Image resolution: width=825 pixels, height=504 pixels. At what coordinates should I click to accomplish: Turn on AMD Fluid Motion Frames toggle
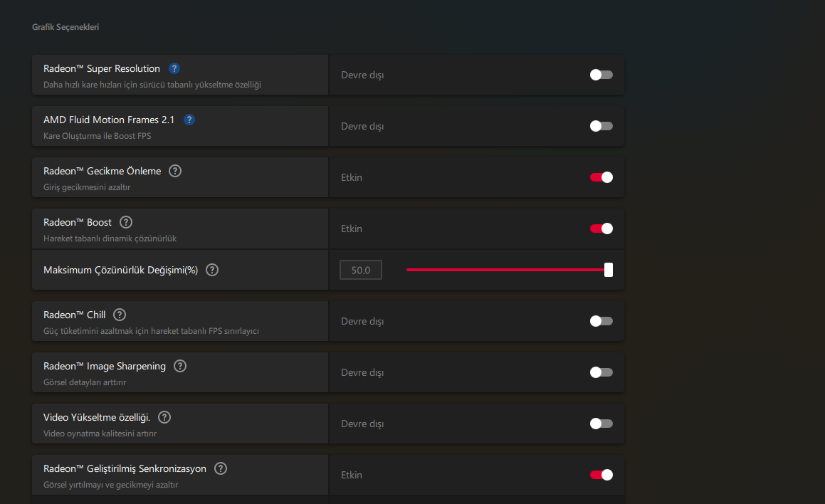pyautogui.click(x=601, y=126)
